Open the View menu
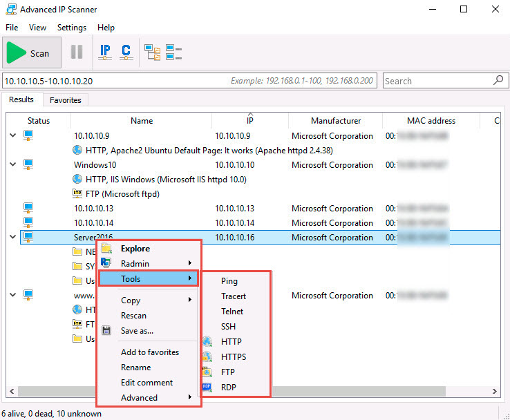Viewport: 510px width, 420px height. point(37,28)
